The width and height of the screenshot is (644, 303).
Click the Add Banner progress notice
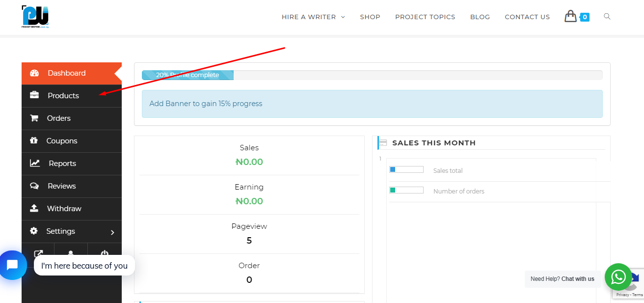[372, 104]
